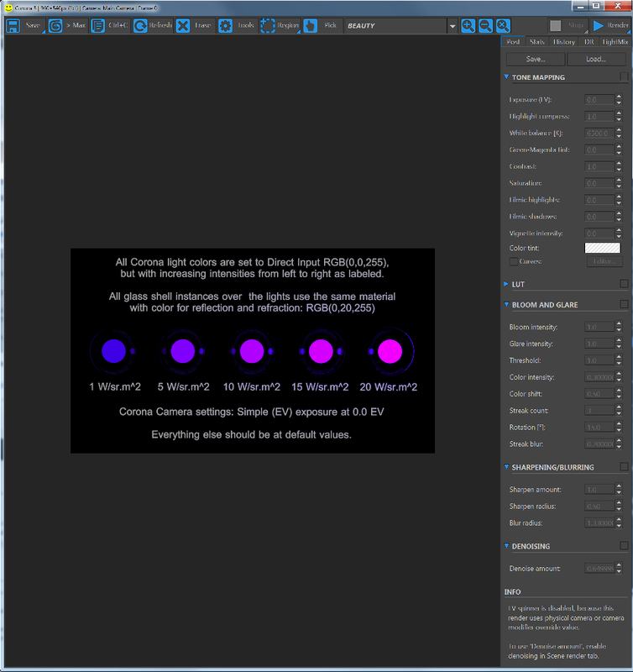The image size is (633, 672).
Task: Collapse the Denoising section
Action: pos(506,546)
